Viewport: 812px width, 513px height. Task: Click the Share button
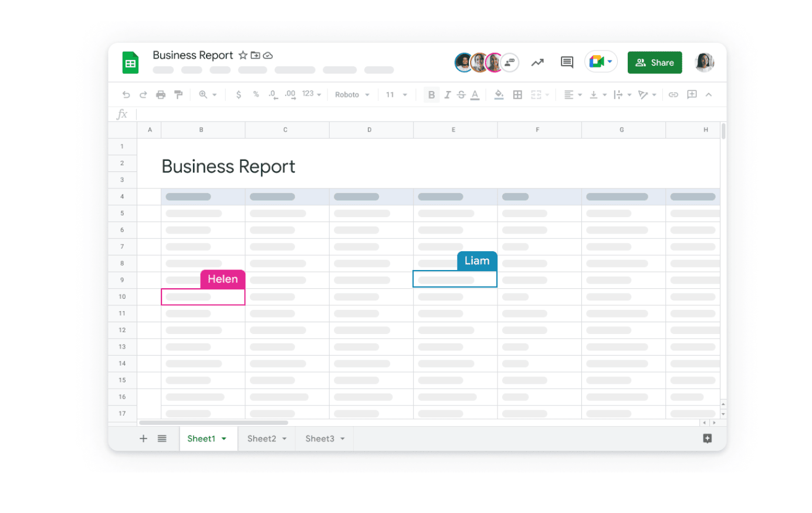(x=654, y=62)
